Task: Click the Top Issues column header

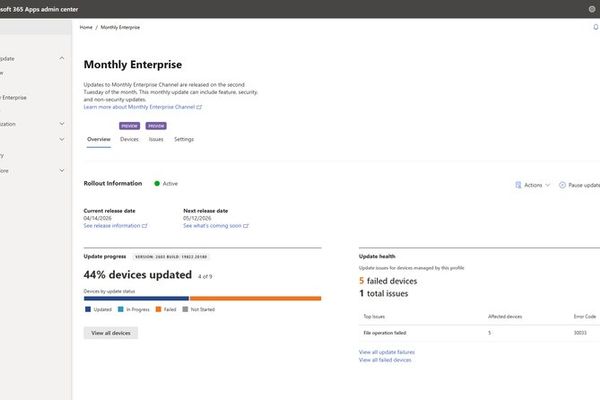Action: tap(374, 317)
